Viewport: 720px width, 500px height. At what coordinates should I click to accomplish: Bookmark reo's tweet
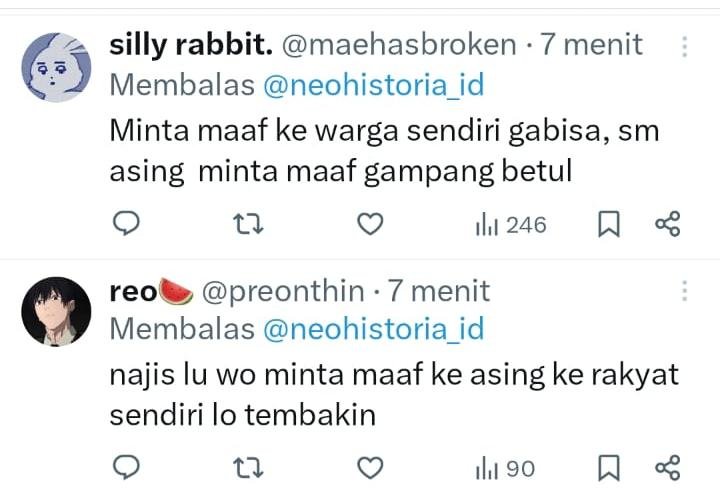pos(607,467)
